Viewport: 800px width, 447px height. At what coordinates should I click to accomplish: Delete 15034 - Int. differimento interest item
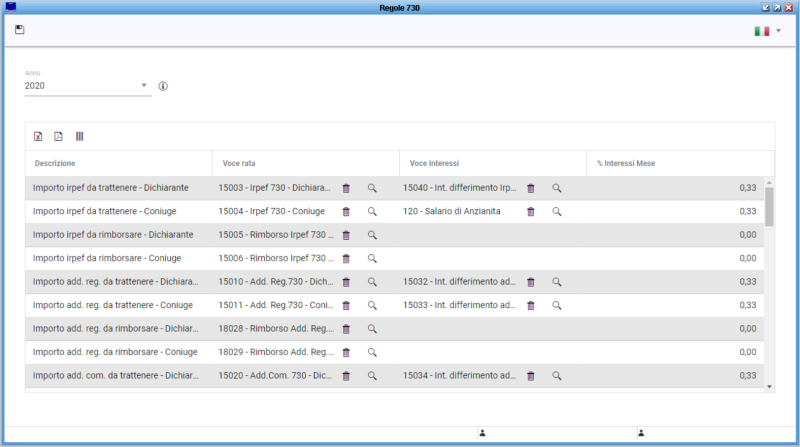(x=531, y=376)
